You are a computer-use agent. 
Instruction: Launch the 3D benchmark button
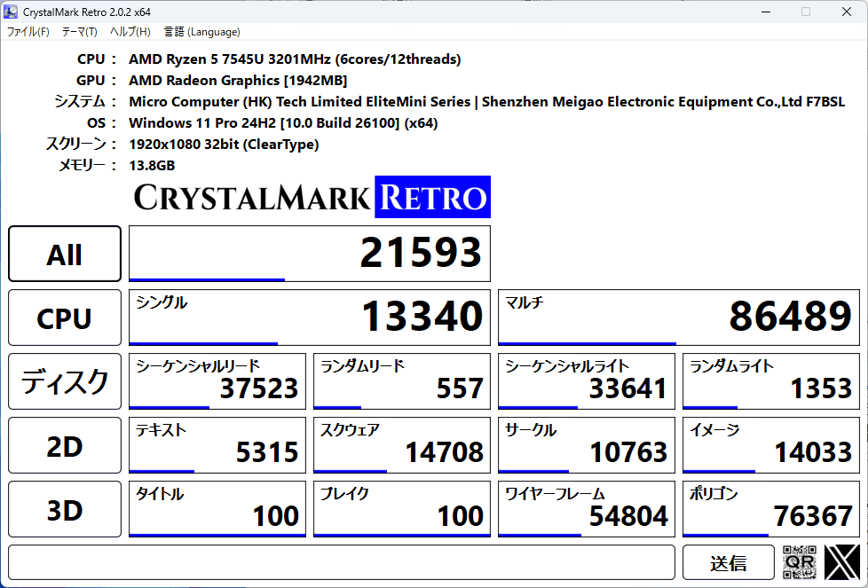(65, 510)
